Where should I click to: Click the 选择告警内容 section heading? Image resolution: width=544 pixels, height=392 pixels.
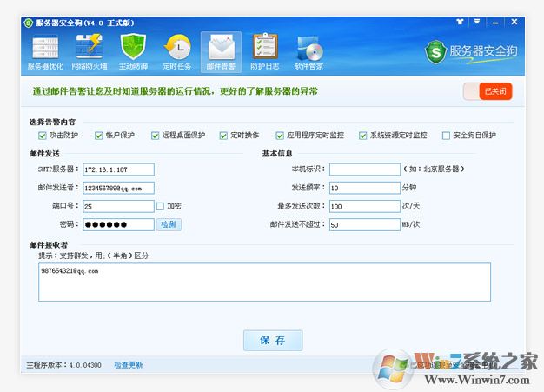coord(52,122)
